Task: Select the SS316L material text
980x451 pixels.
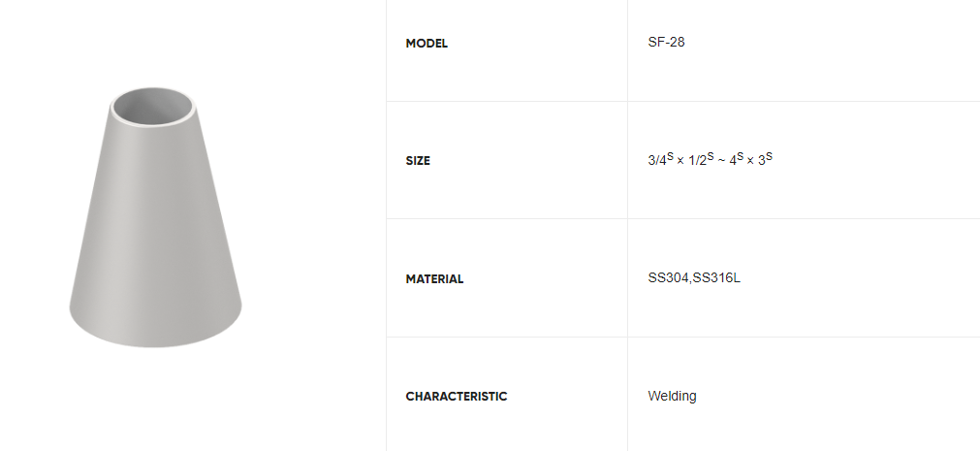Action: click(x=716, y=277)
